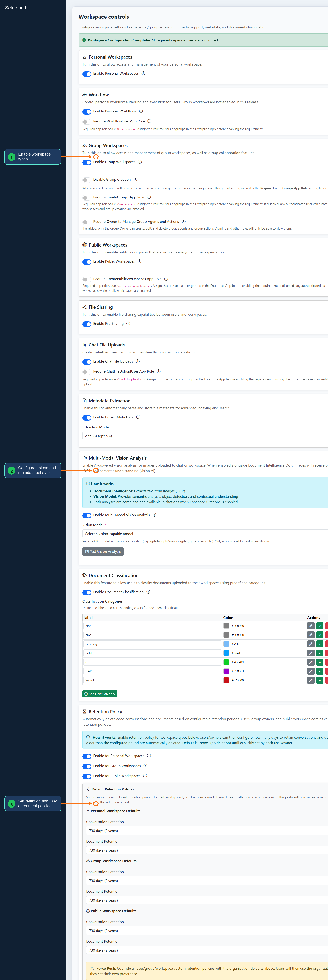Screen dimensions: 328x980
Task: Toggle Require Owner to Manage Group Agents switch
Action: (87, 222)
